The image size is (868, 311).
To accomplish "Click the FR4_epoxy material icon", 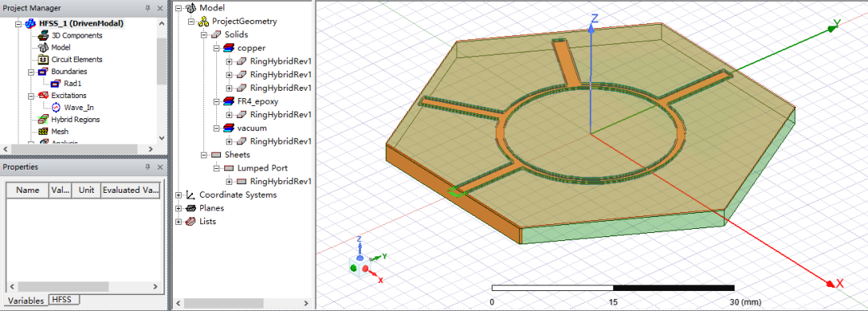I will [x=228, y=102].
